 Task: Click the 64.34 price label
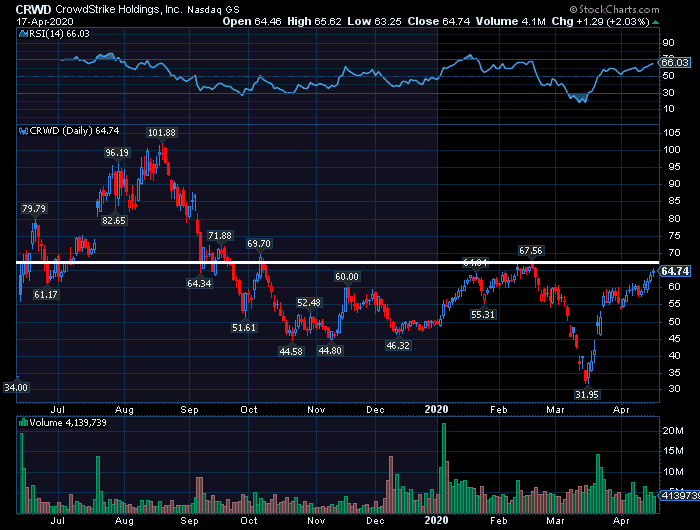tap(199, 284)
